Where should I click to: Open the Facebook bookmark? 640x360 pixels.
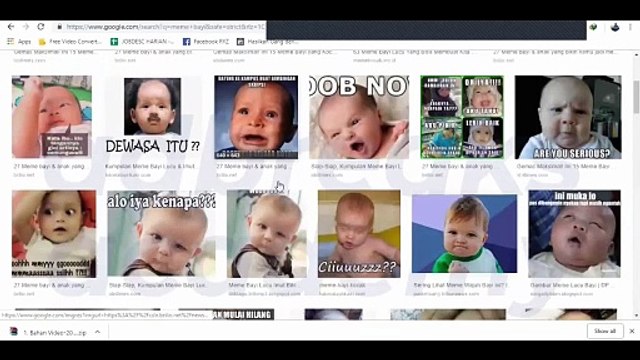[x=206, y=42]
